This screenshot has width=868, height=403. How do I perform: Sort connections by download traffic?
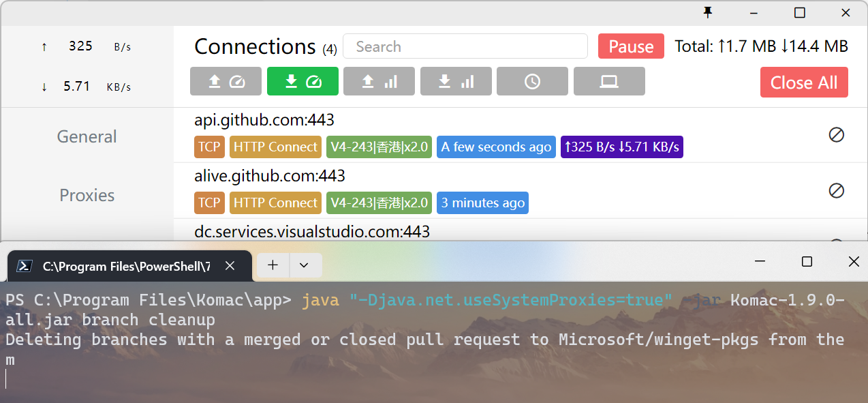[456, 81]
